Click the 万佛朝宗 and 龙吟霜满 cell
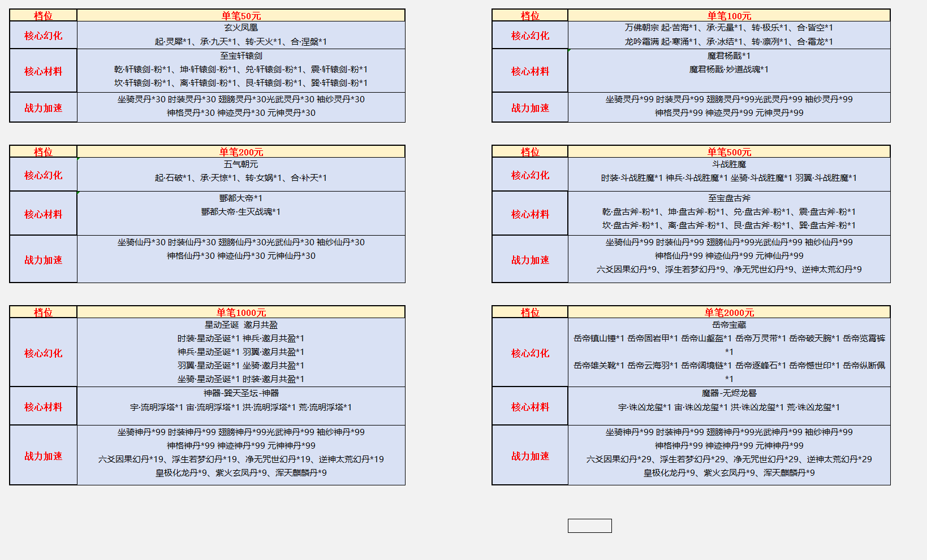The image size is (927, 560). [728, 34]
